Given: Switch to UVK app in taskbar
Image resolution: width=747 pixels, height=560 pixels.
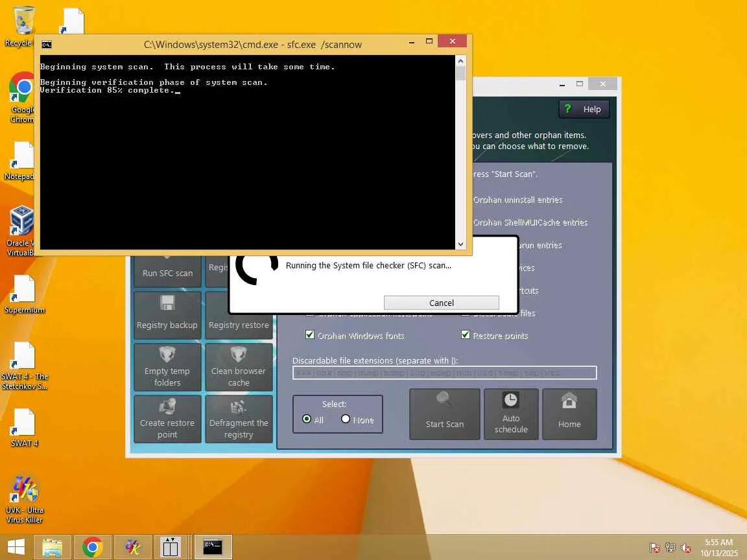Looking at the screenshot, I should [x=132, y=546].
